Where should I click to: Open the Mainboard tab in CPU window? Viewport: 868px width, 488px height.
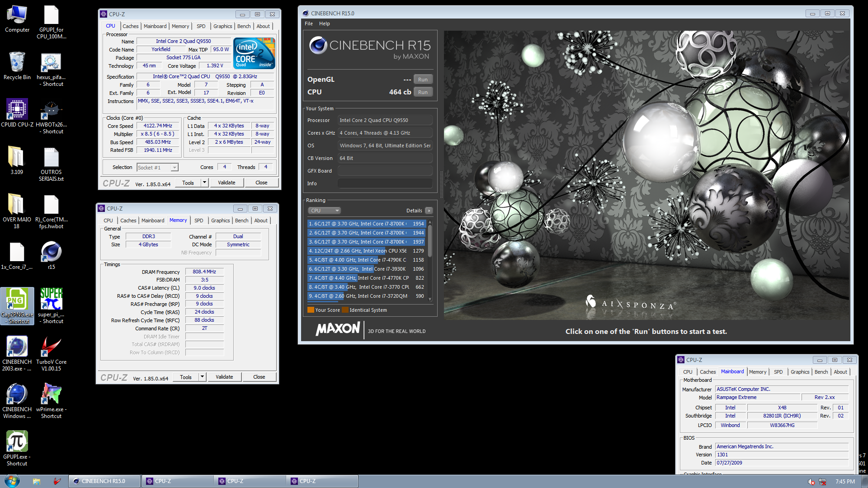(x=155, y=26)
